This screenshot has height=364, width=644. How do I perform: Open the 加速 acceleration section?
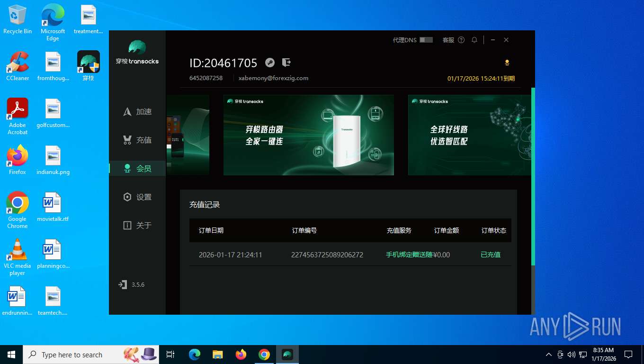(x=137, y=111)
